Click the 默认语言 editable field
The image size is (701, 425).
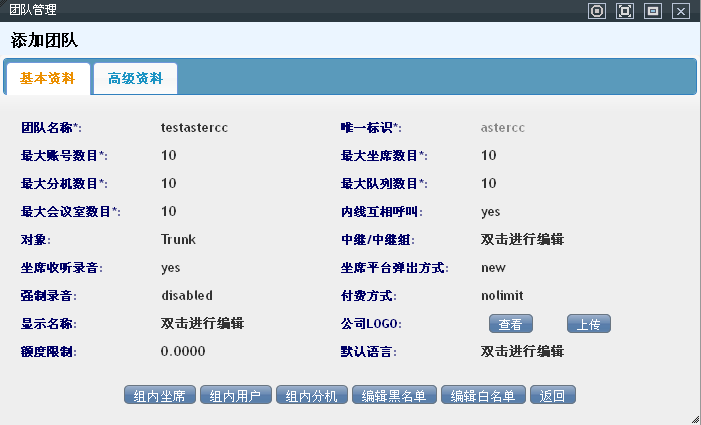[x=523, y=352]
